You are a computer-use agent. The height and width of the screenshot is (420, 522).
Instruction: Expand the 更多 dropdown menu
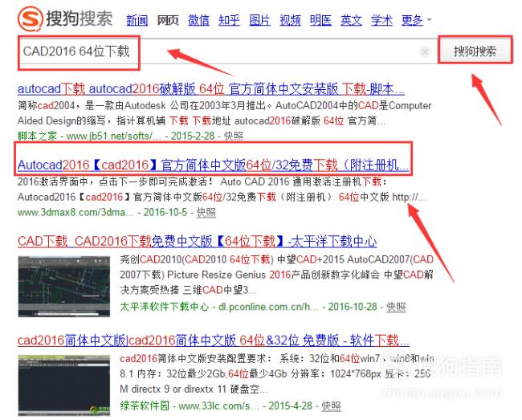tap(416, 20)
